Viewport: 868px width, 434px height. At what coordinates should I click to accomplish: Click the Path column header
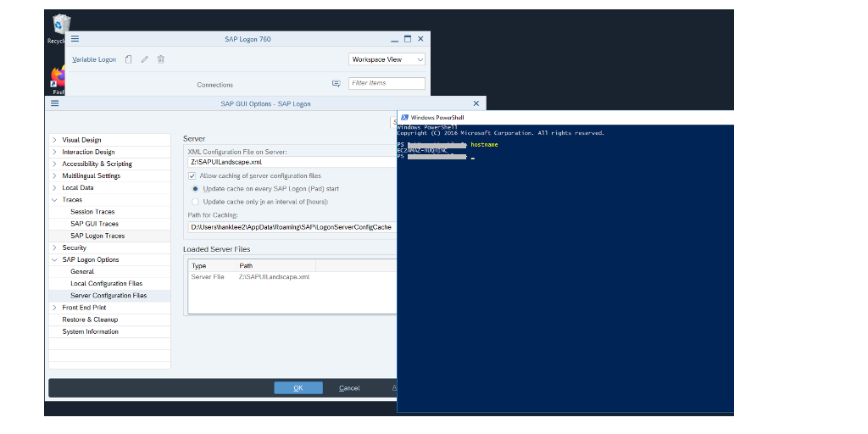[x=276, y=265]
